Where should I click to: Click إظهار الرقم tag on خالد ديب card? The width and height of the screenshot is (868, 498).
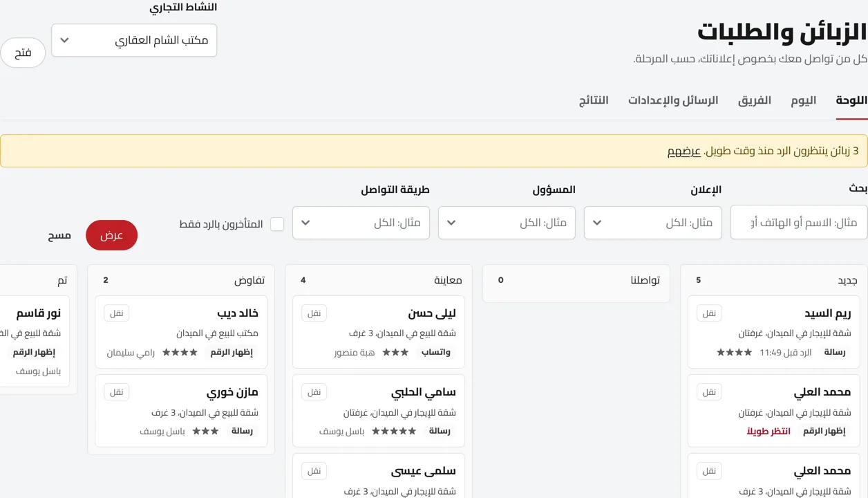(232, 352)
